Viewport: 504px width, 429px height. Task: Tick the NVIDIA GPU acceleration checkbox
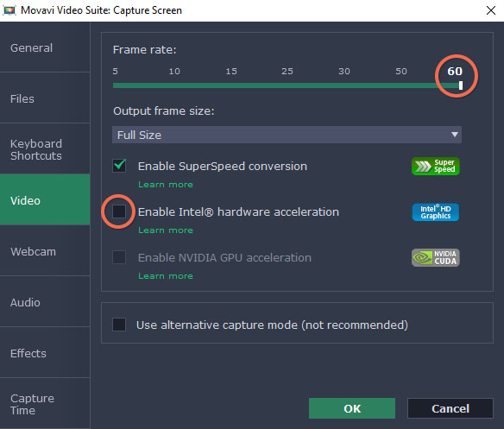(119, 257)
